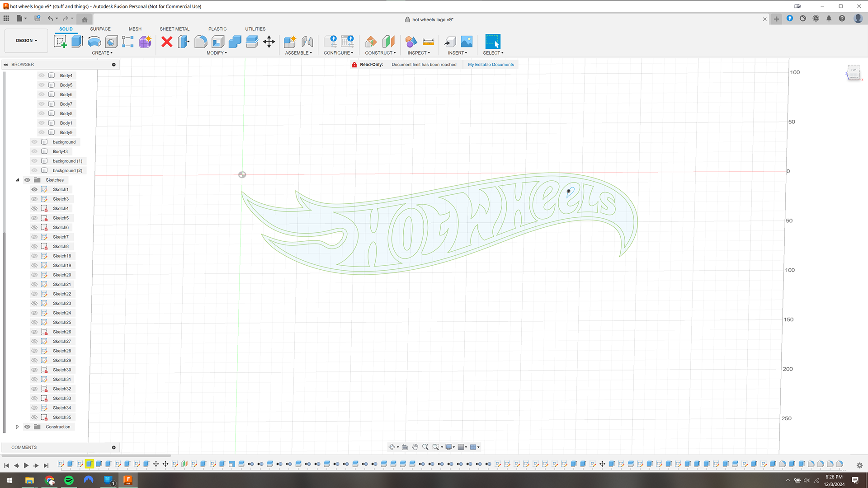Click the Measure ruler icon

(x=428, y=42)
